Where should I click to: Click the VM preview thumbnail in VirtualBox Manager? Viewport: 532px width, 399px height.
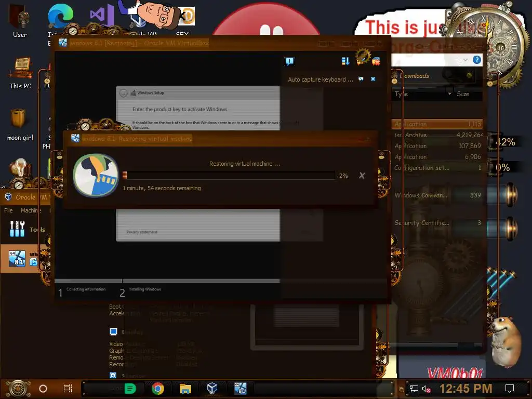click(x=307, y=327)
